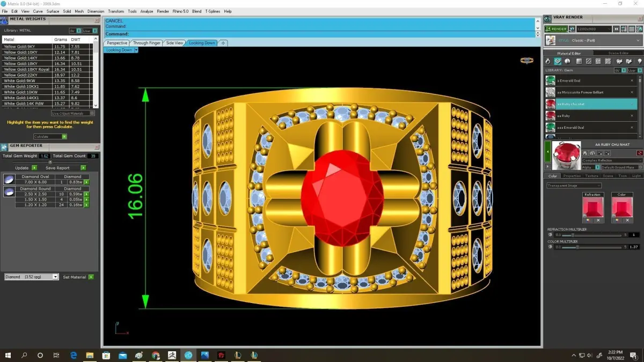Click the Refraction Multiplier slider handle
The width and height of the screenshot is (644, 362).
(572, 235)
